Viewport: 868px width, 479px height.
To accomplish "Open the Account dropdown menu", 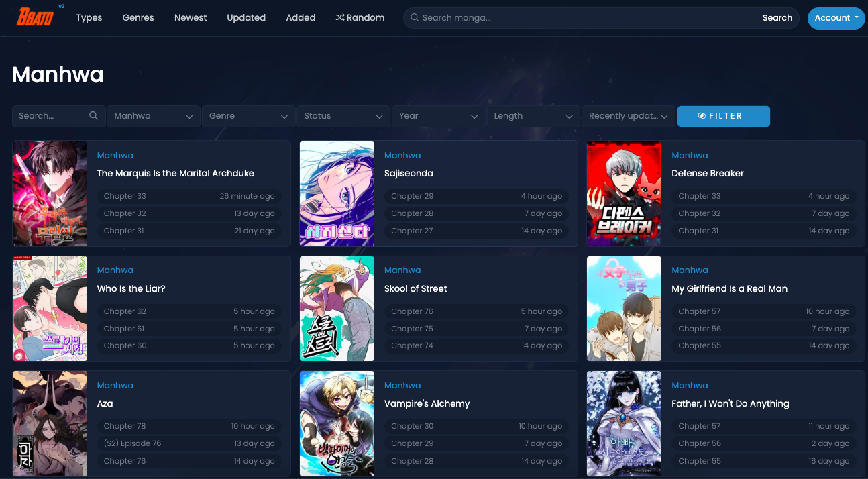I will coord(836,18).
